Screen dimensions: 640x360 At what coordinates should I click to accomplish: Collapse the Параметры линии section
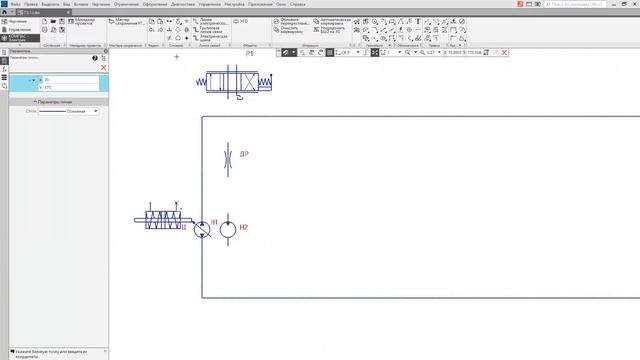click(58, 102)
